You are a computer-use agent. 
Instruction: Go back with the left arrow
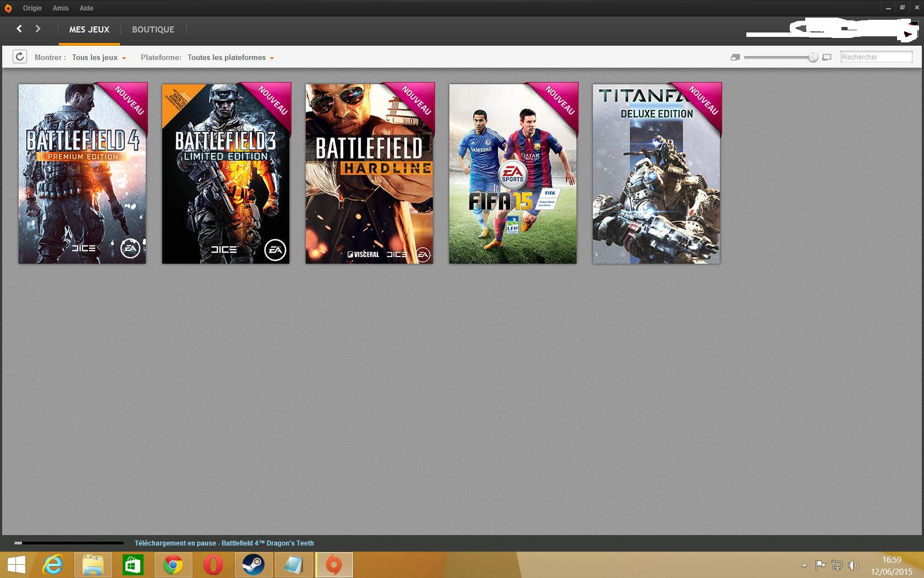pyautogui.click(x=19, y=29)
